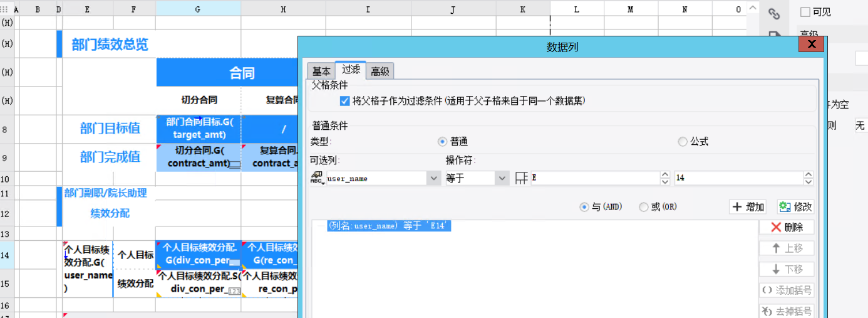This screenshot has height=318, width=868.
Task: Click the 上移 move up button
Action: click(787, 248)
